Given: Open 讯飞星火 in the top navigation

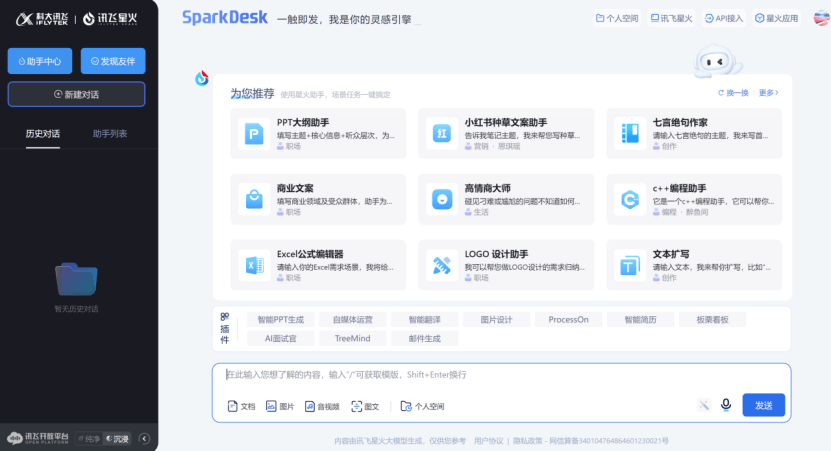Looking at the screenshot, I should (x=671, y=18).
